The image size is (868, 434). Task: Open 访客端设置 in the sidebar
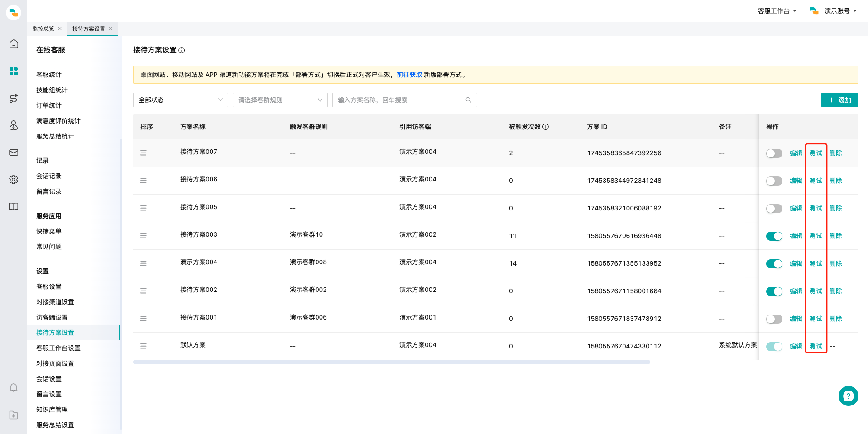[52, 317]
